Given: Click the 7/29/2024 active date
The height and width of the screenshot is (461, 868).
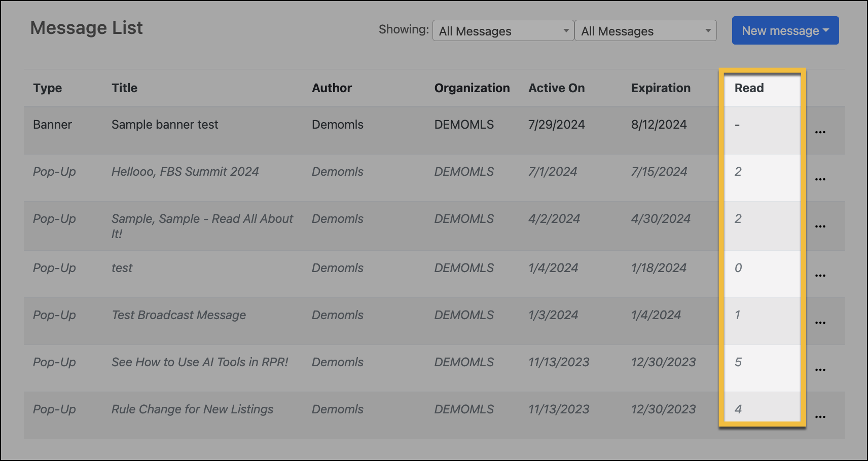Looking at the screenshot, I should point(557,125).
